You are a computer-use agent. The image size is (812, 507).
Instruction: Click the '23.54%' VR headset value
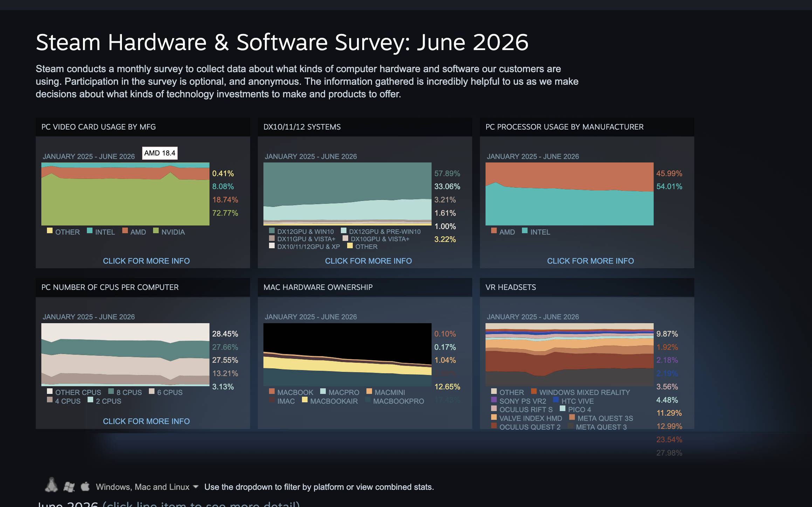(669, 439)
